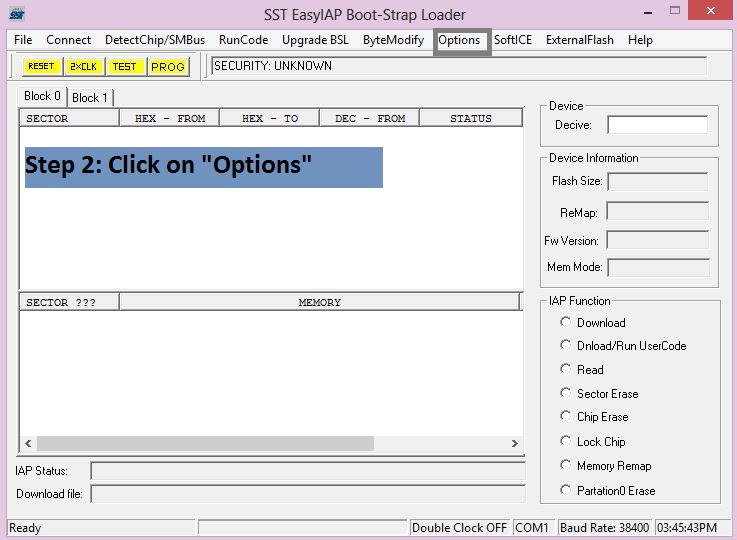Open the ByteModify menu
Screen dimensions: 737x540
(x=393, y=40)
